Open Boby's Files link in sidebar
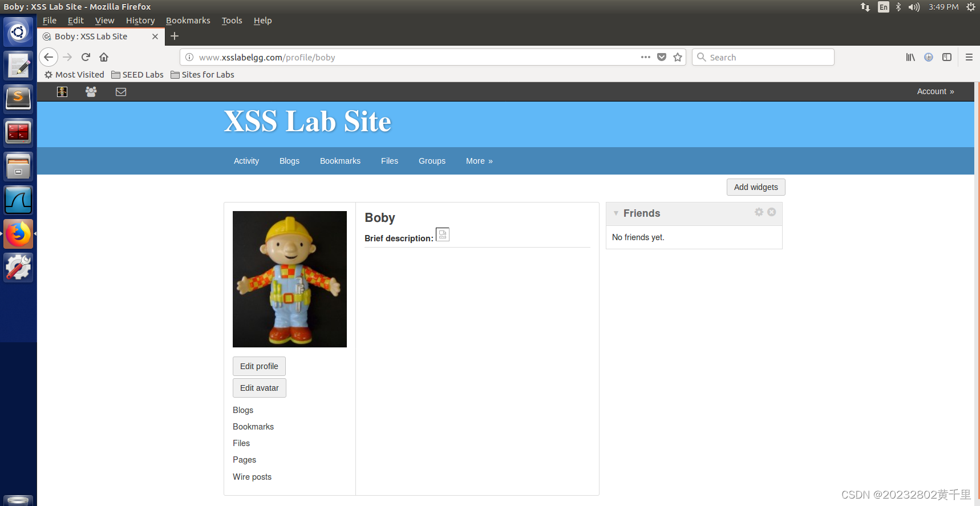The height and width of the screenshot is (506, 980). tap(241, 443)
